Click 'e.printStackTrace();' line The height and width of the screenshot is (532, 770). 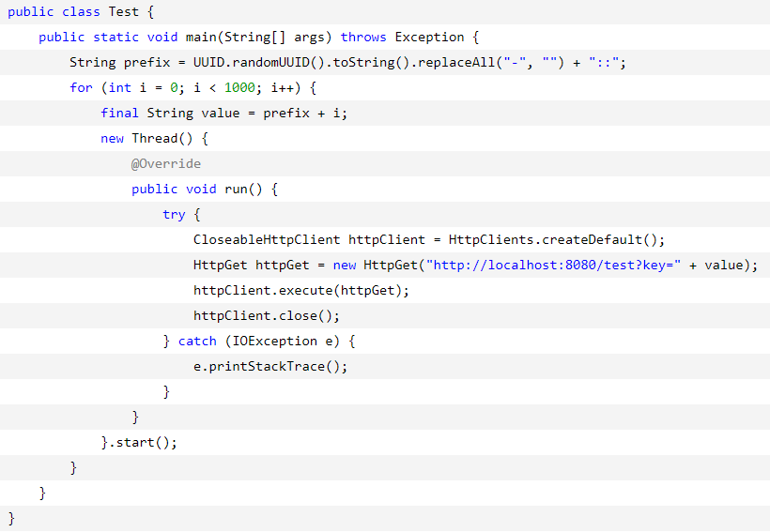(x=270, y=367)
